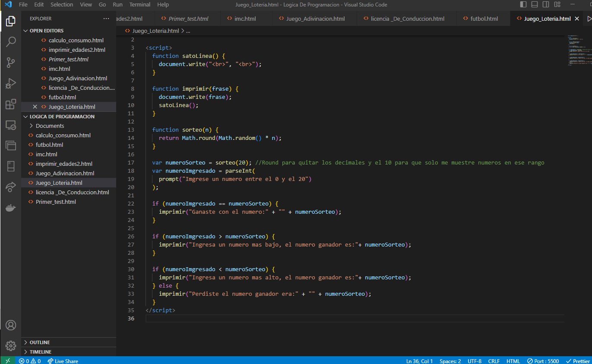Switch to the futbol.html tab

pyautogui.click(x=484, y=19)
